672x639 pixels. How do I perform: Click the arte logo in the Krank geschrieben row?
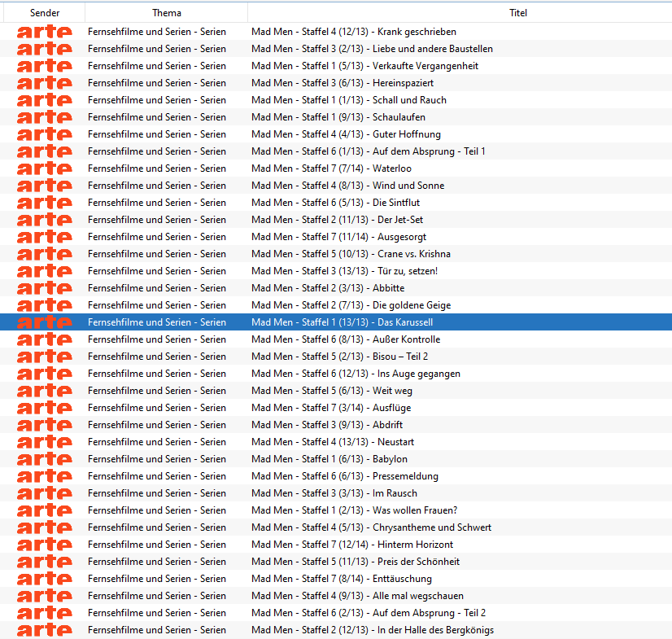click(x=45, y=32)
